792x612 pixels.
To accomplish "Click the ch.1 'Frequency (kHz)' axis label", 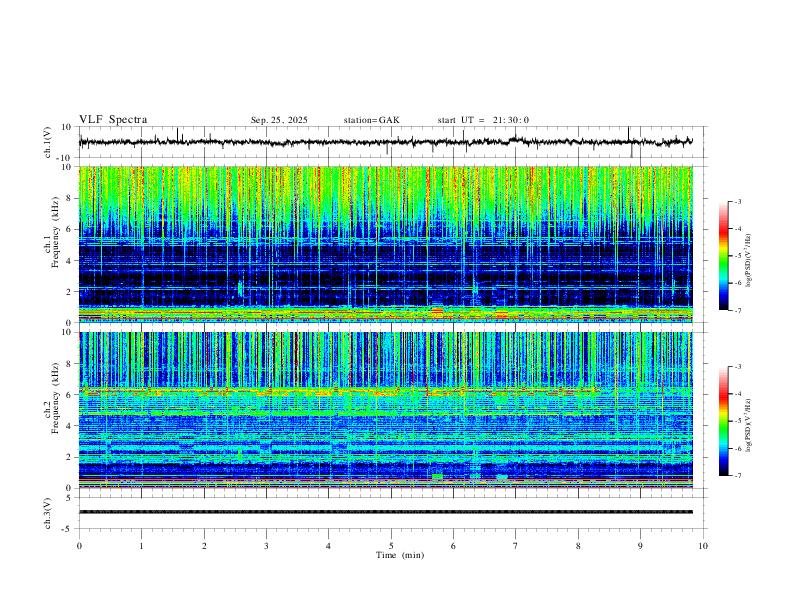I will 55,232.
